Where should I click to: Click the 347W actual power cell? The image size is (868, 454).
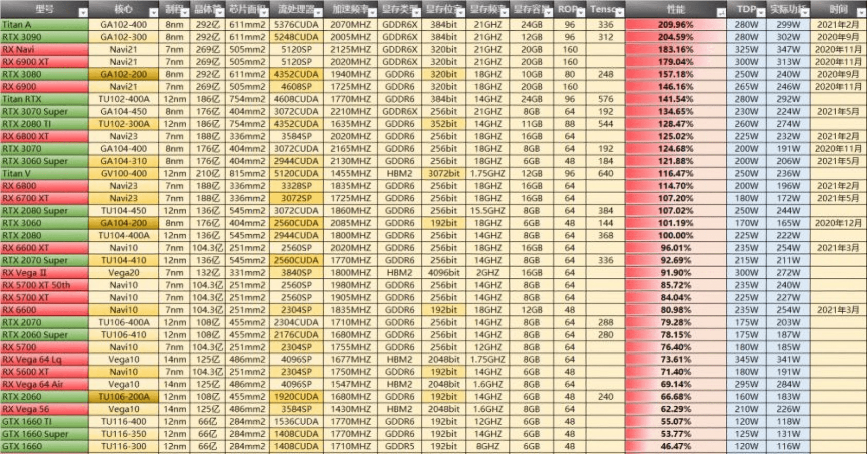pyautogui.click(x=788, y=49)
